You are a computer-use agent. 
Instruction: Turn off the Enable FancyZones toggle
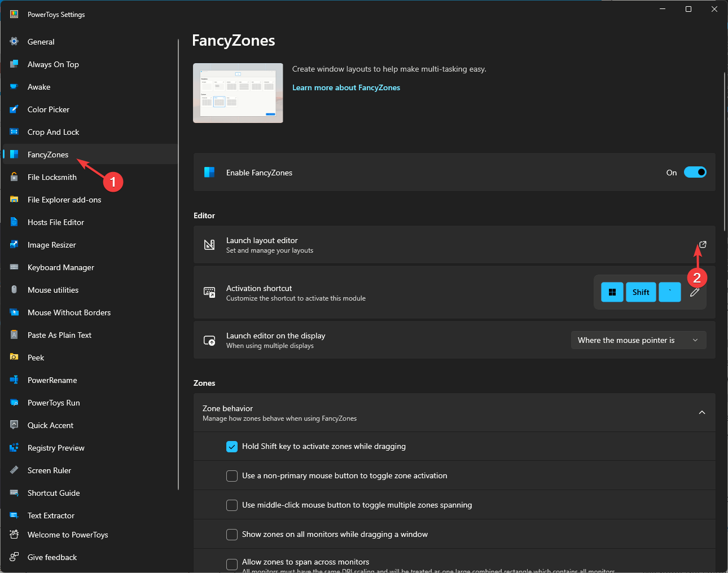pos(695,173)
